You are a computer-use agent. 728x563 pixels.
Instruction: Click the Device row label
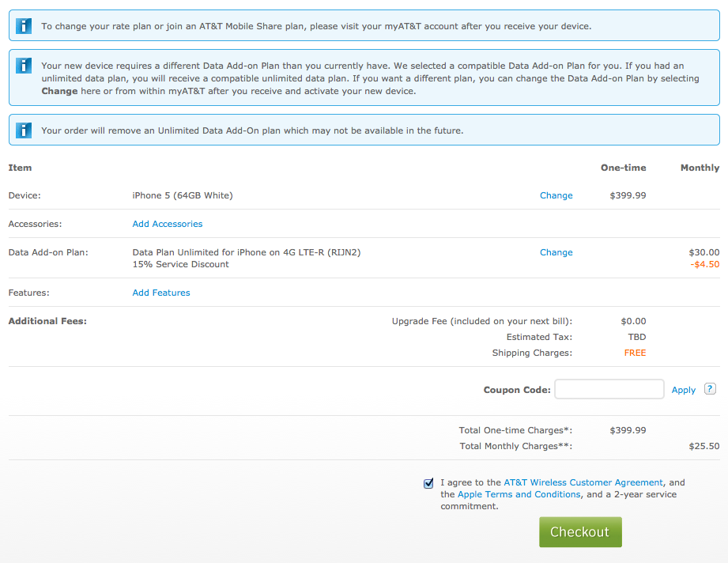(25, 195)
